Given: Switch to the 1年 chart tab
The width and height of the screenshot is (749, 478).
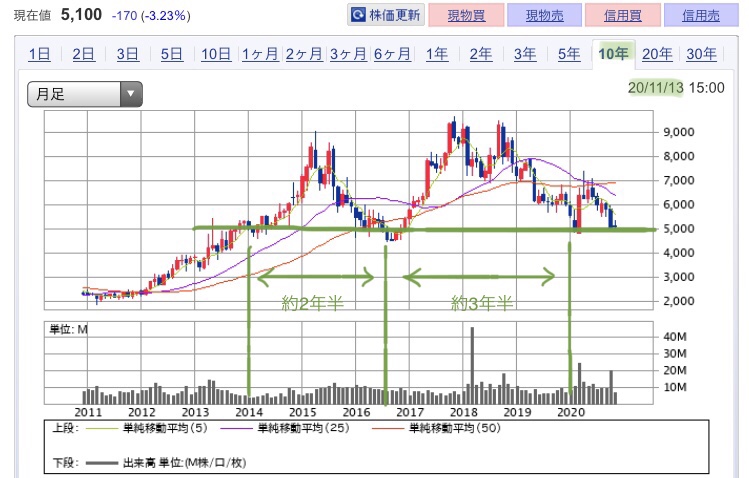Looking at the screenshot, I should pos(437,54).
